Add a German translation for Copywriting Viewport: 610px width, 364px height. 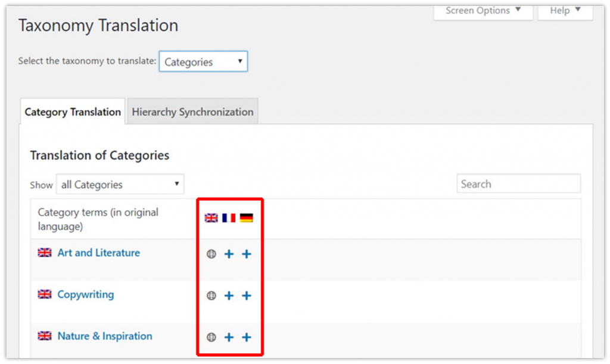click(x=247, y=295)
